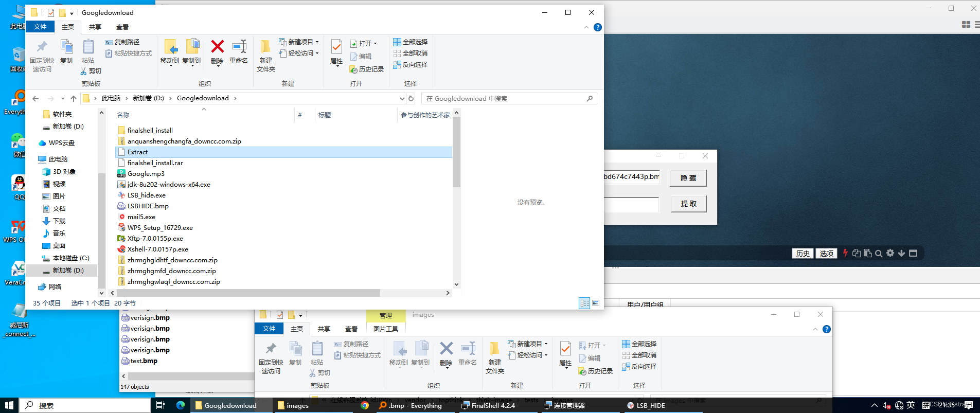980x413 pixels.
Task: Click 属性 (Properties) in Googledownload ribbon
Action: click(x=336, y=52)
